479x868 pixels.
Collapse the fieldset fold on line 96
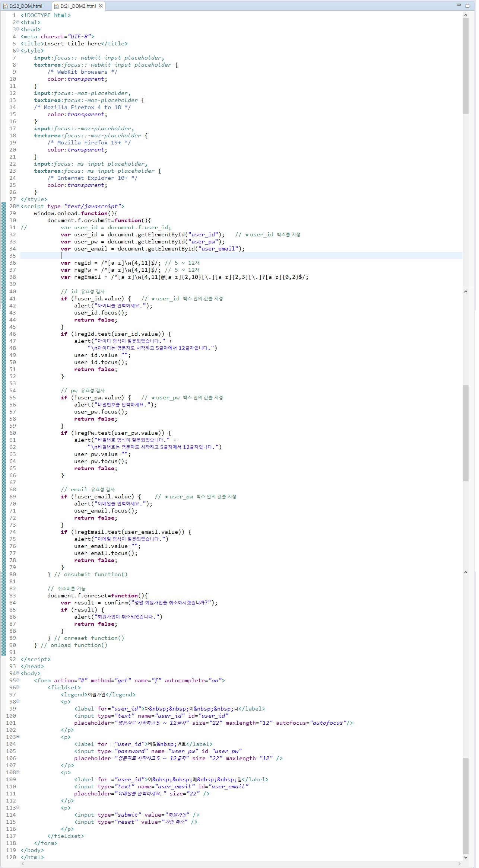(x=18, y=687)
